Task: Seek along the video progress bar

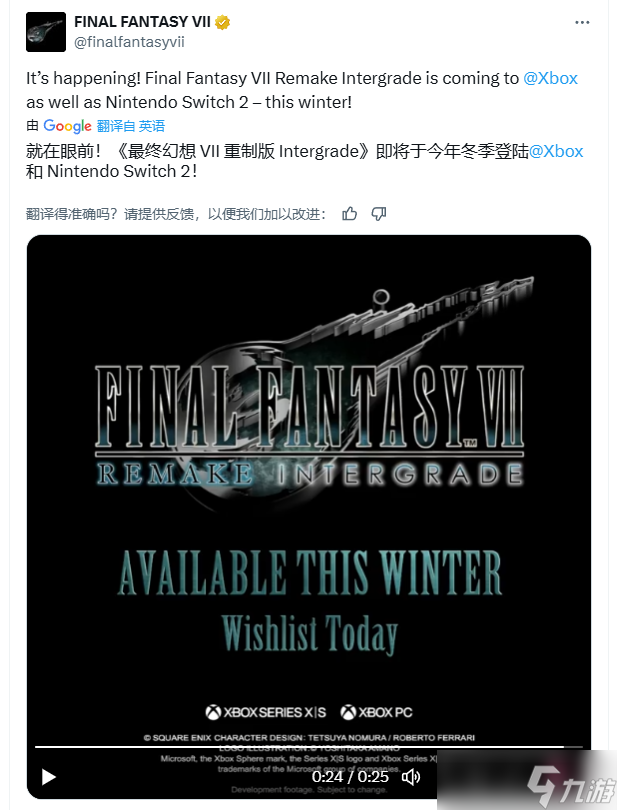Action: click(308, 747)
